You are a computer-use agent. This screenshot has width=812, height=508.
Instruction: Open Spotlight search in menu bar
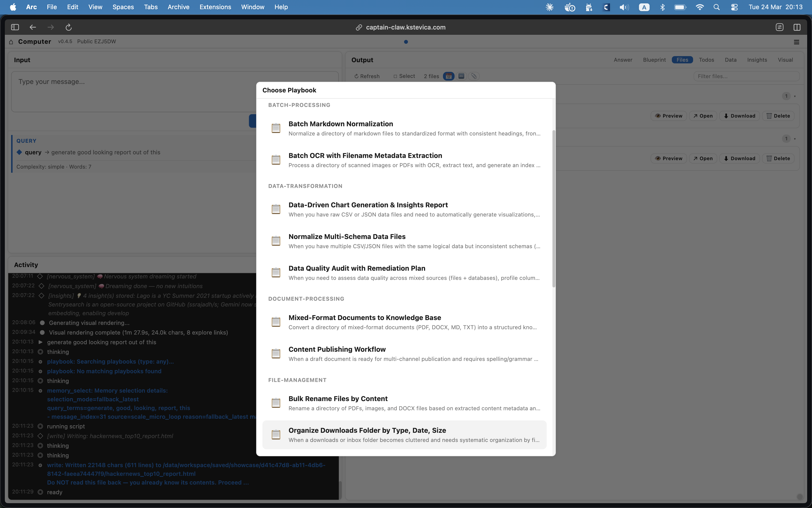[x=716, y=7]
